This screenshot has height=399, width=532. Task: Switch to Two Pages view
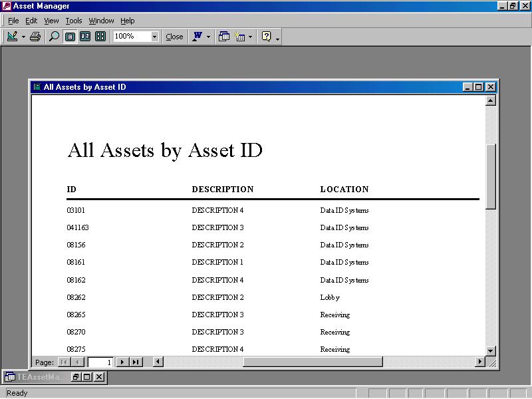click(85, 37)
